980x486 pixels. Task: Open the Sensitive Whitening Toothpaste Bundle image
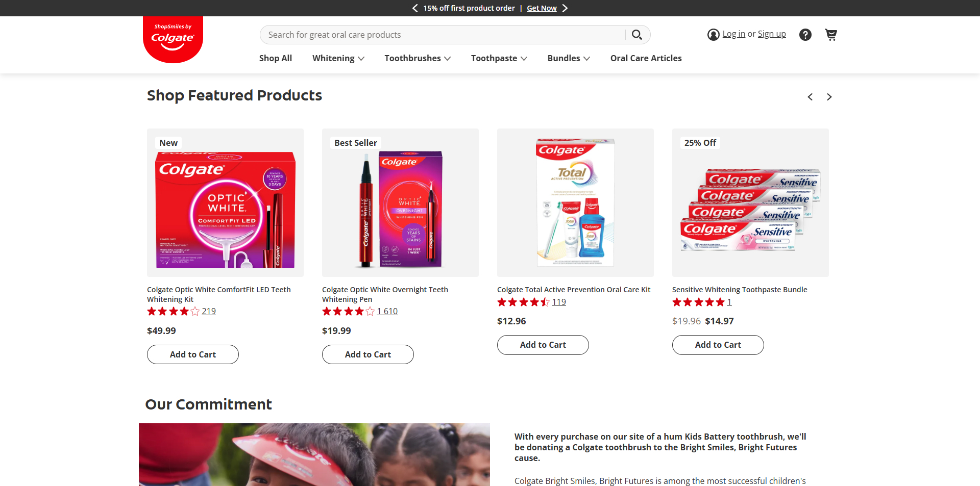pos(750,203)
